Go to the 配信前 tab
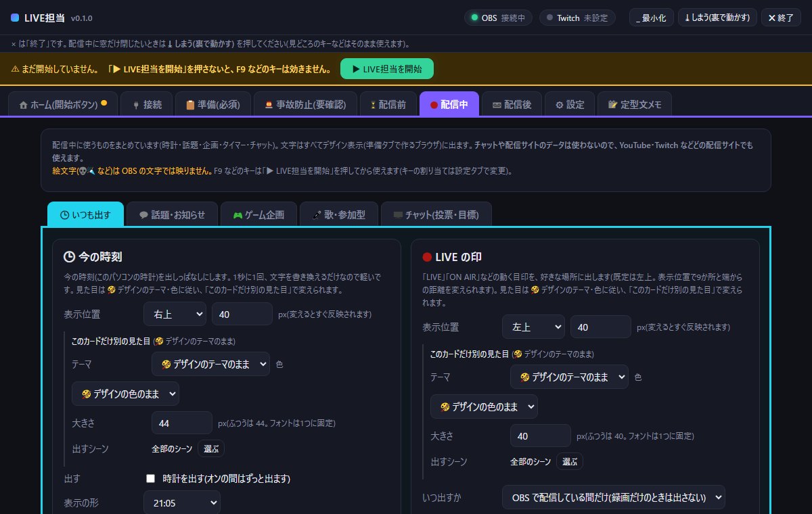The height and width of the screenshot is (514, 812). coord(388,105)
